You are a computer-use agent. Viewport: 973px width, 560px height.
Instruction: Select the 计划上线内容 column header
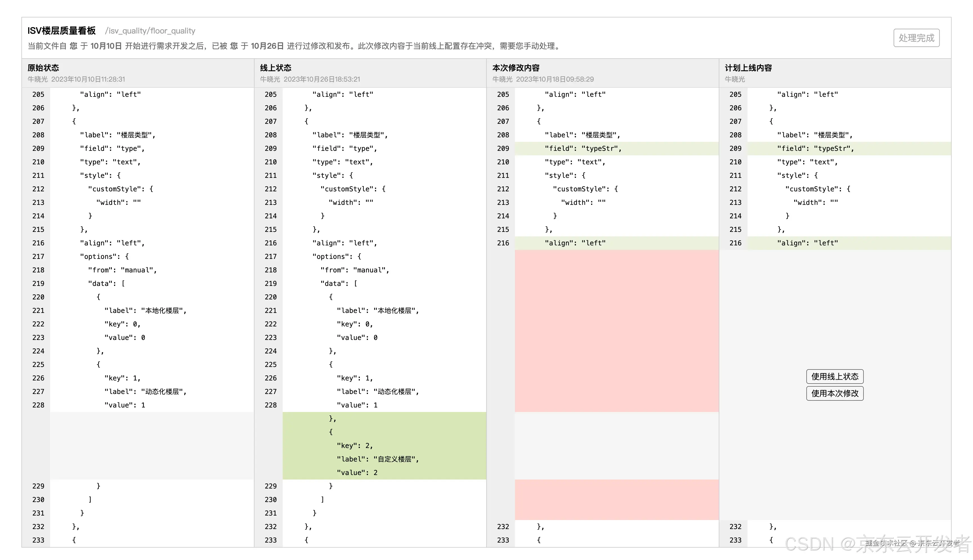(748, 68)
